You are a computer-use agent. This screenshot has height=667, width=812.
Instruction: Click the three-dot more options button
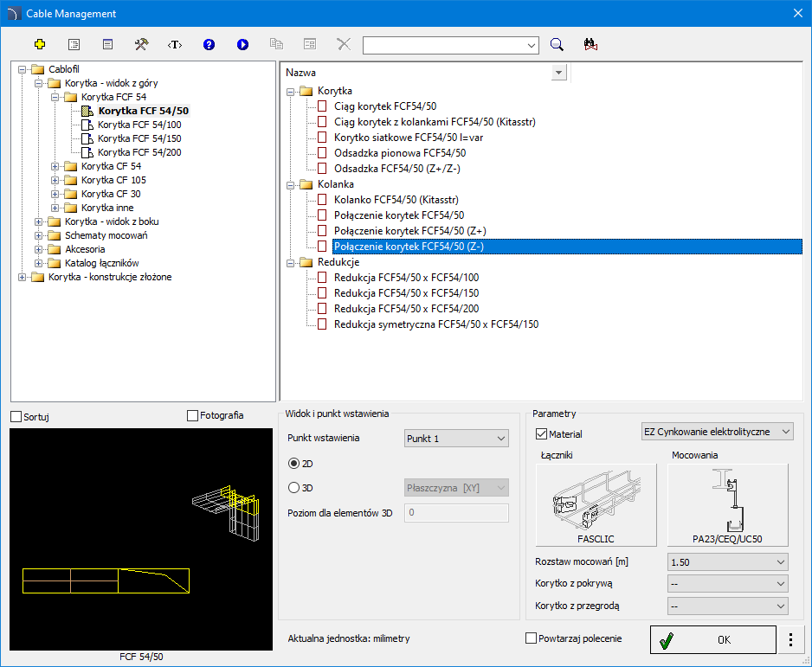pyautogui.click(x=790, y=640)
